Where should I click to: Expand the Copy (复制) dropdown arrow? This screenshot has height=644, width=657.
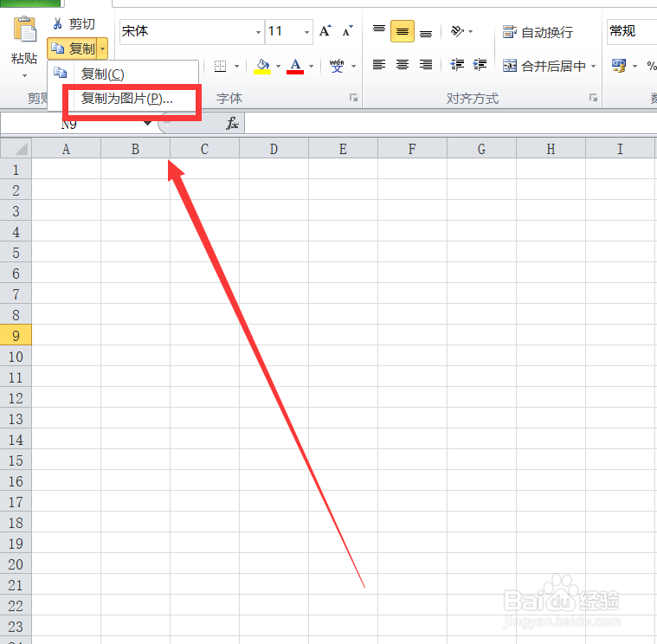coord(102,49)
